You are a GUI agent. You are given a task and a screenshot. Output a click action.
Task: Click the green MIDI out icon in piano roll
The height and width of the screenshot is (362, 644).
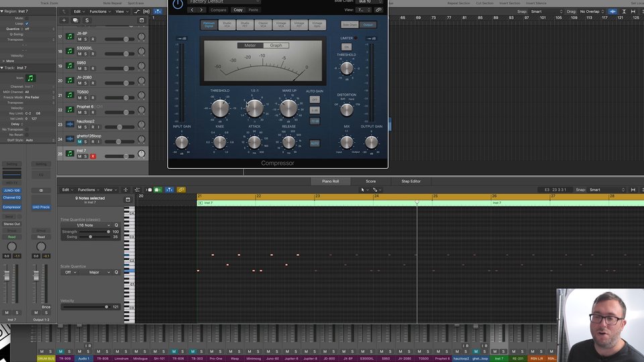(x=157, y=190)
